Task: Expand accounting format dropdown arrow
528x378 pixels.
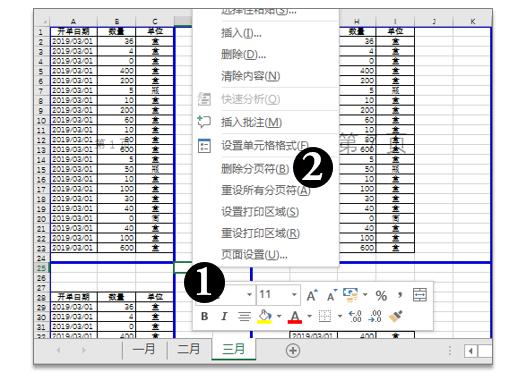Action: tap(365, 295)
